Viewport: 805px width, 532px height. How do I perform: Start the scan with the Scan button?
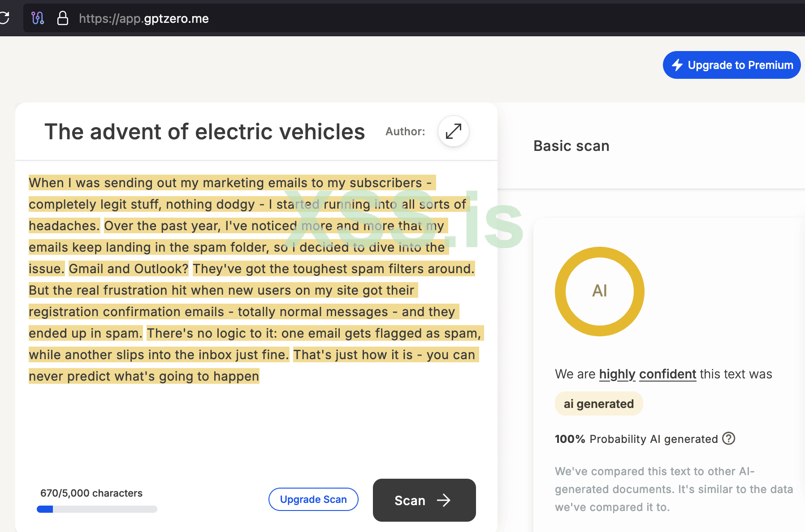pyautogui.click(x=424, y=500)
